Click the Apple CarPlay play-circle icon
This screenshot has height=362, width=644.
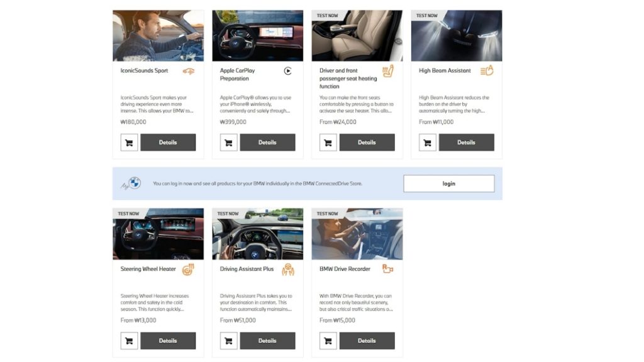tap(287, 71)
